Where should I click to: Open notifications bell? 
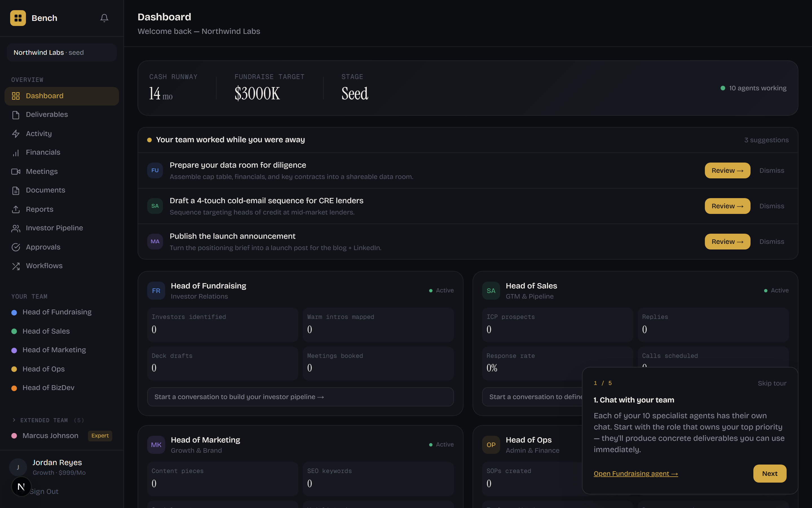[104, 18]
